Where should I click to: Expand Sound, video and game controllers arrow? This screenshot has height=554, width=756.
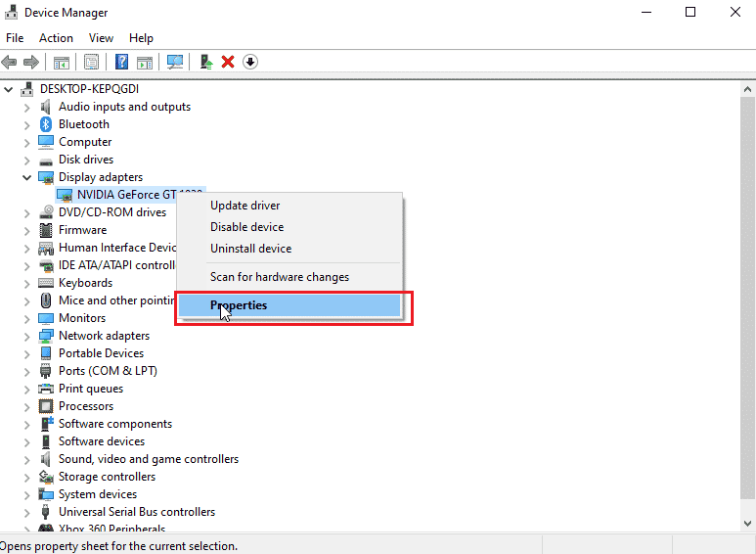click(x=26, y=459)
